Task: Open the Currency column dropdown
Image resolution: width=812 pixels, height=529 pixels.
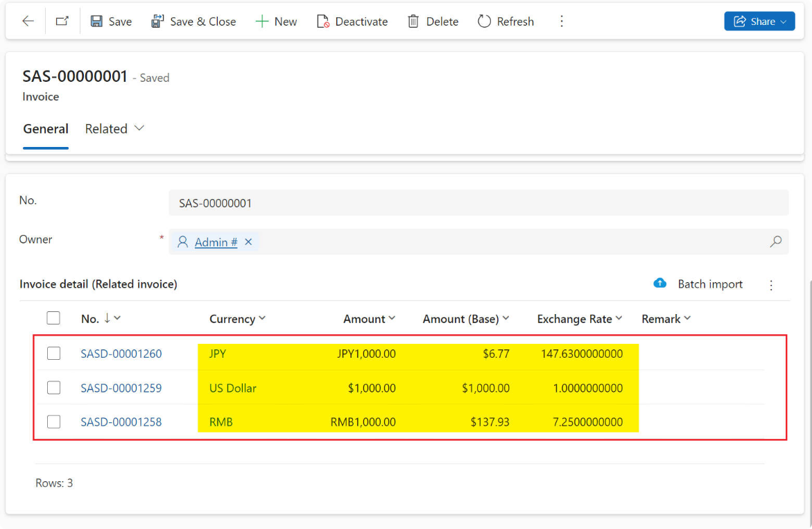Action: point(263,318)
